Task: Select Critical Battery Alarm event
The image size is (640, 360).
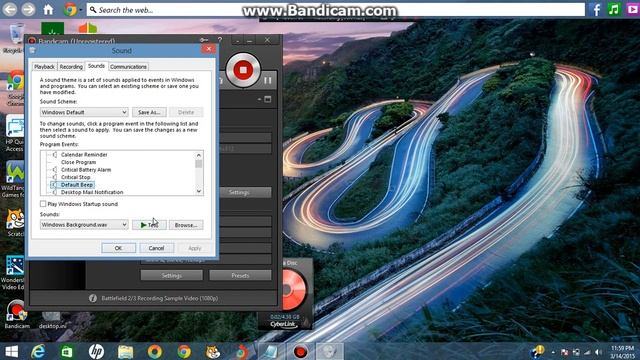Action: pyautogui.click(x=86, y=169)
